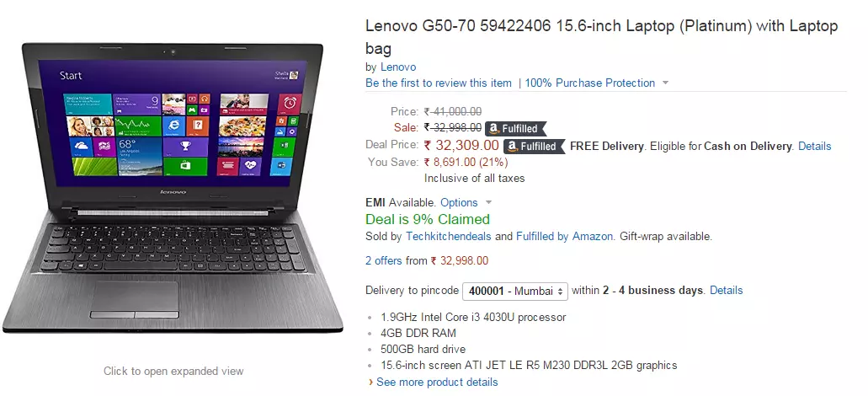
Task: Click the EMI Options link
Action: [x=459, y=203]
